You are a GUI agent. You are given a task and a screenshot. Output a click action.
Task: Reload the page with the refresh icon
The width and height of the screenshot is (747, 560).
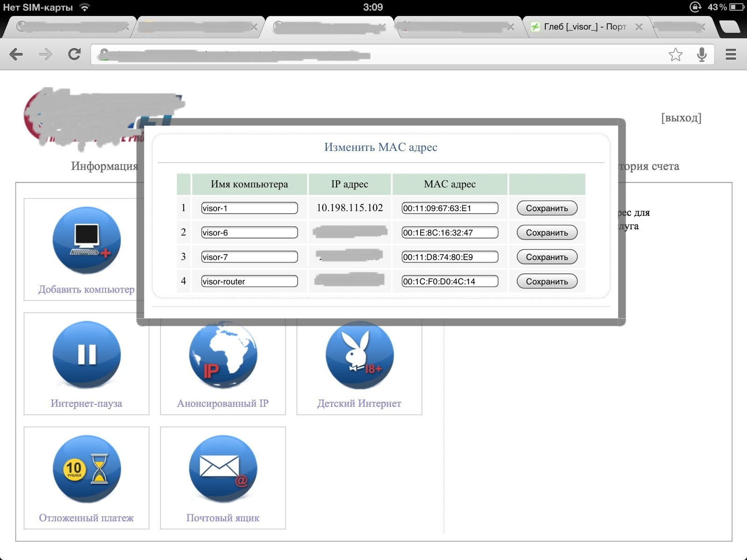[74, 54]
